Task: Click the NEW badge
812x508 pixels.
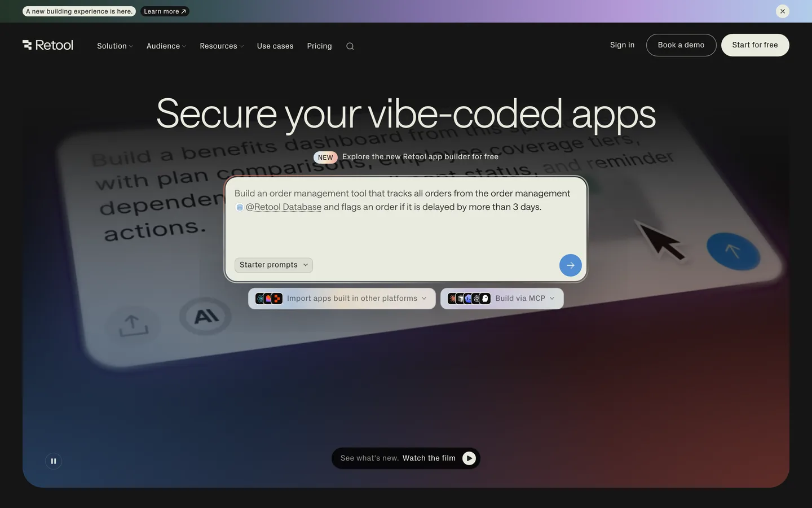Action: click(x=325, y=157)
